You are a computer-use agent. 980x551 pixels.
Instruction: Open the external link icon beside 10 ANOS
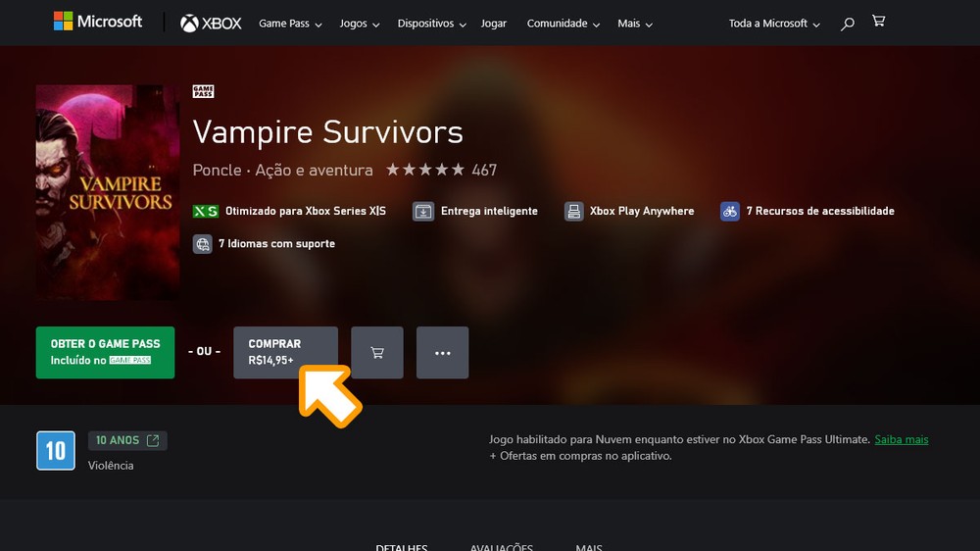click(x=153, y=440)
